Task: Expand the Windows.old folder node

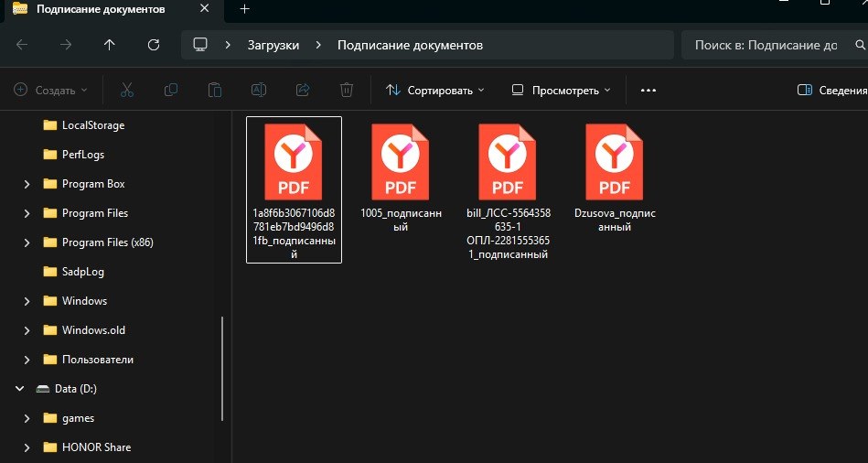Action: [x=26, y=330]
